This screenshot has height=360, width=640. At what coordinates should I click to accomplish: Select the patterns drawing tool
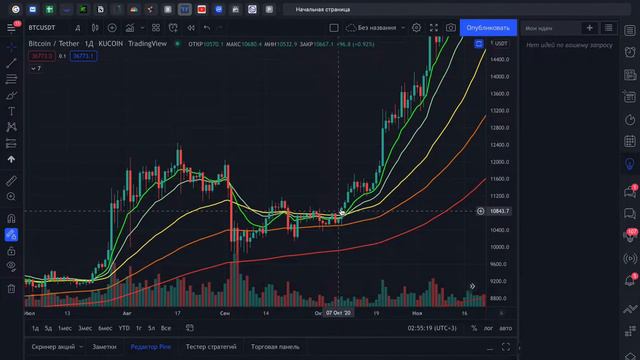[x=11, y=127]
